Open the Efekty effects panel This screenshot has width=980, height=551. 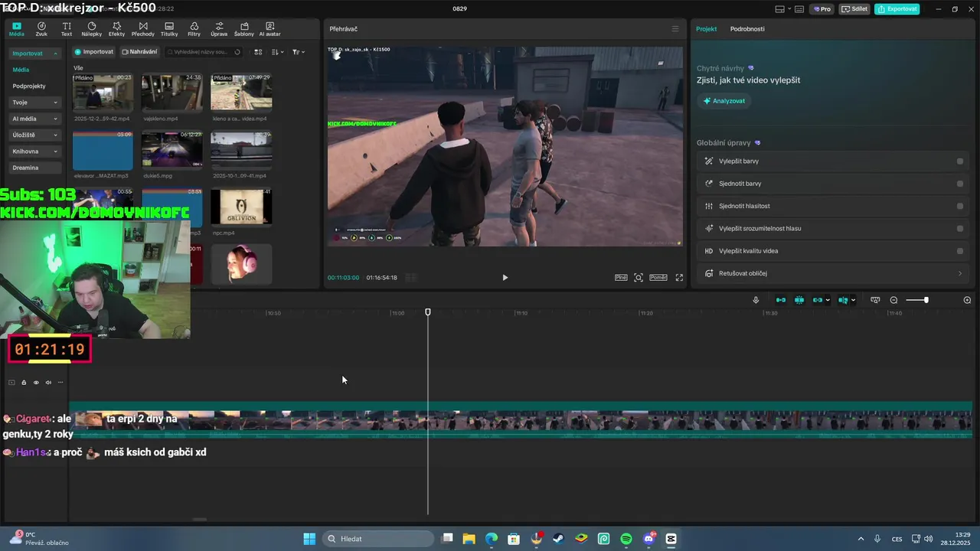point(116,29)
